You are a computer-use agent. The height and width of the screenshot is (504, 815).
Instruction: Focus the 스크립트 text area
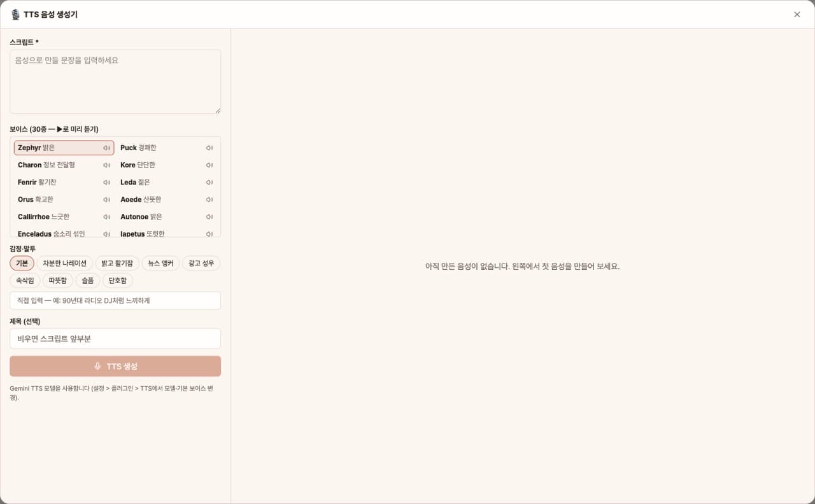pyautogui.click(x=115, y=82)
